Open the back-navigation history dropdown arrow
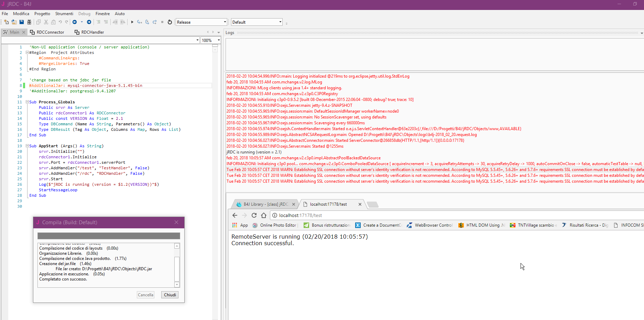644x320 pixels. (82, 22)
